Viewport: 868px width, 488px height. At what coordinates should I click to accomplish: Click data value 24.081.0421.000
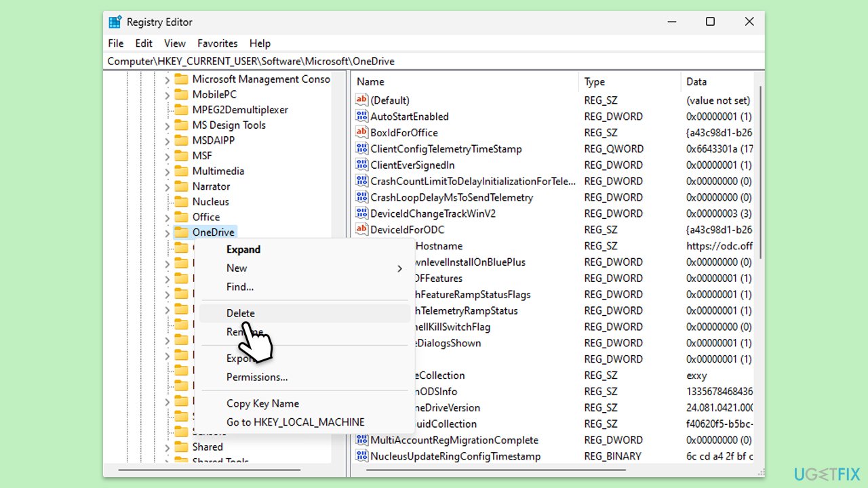pos(719,408)
